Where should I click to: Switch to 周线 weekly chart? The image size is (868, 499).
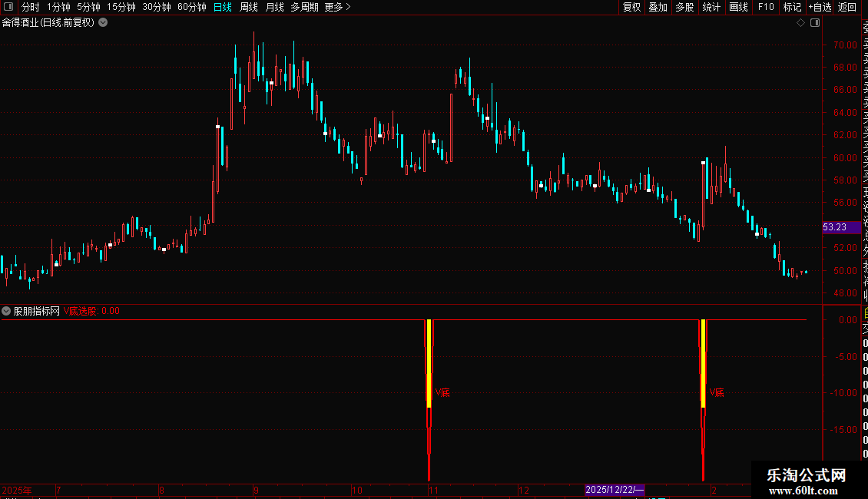point(249,7)
